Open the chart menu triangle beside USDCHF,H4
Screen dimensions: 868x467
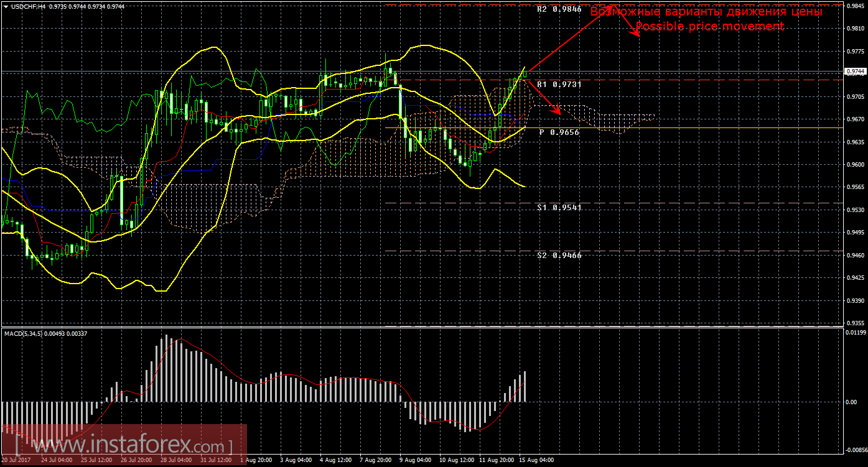tap(6, 6)
